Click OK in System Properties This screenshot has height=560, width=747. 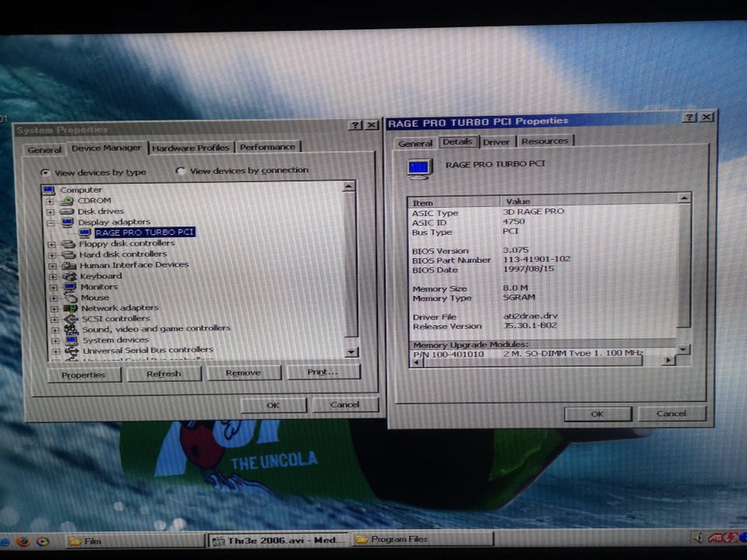pos(273,405)
